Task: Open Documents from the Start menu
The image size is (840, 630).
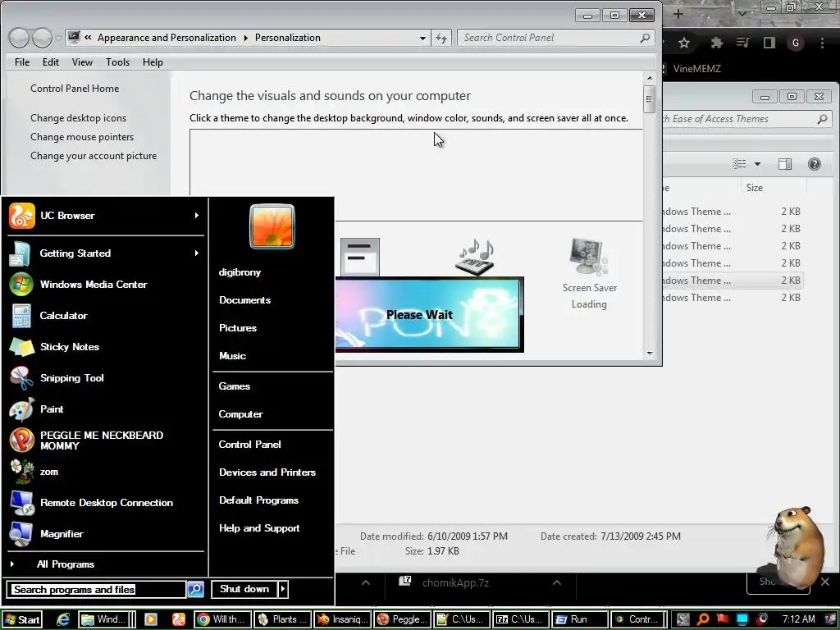Action: pos(244,300)
